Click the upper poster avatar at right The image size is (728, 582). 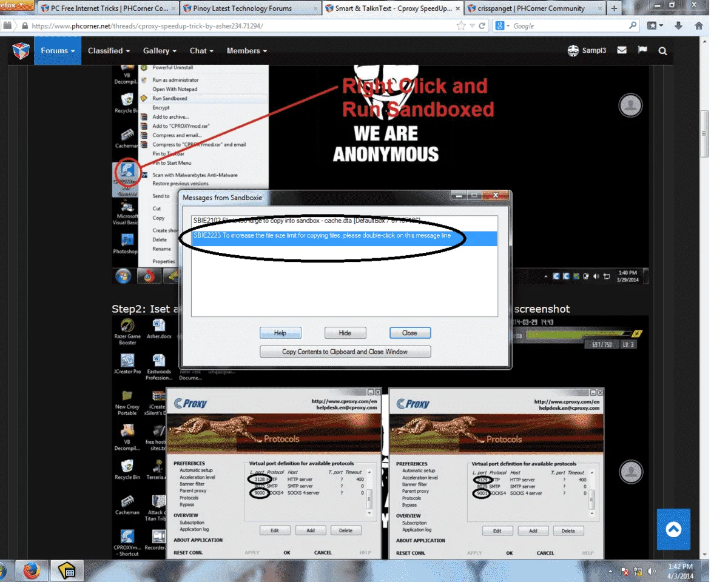pos(630,105)
